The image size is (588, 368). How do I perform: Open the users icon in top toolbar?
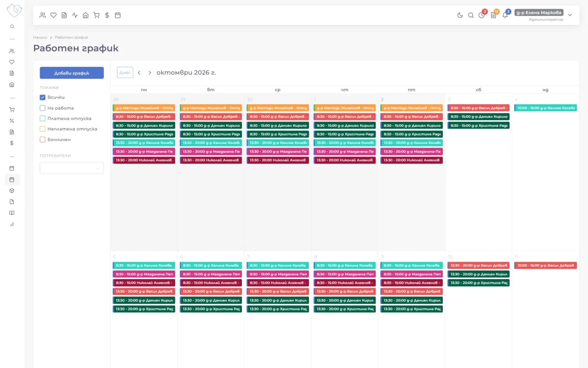click(43, 15)
